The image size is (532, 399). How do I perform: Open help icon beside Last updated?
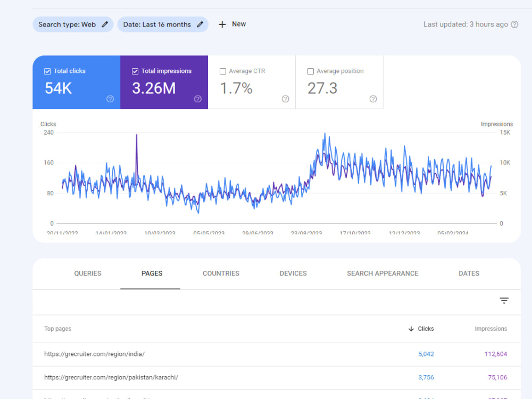tap(514, 24)
